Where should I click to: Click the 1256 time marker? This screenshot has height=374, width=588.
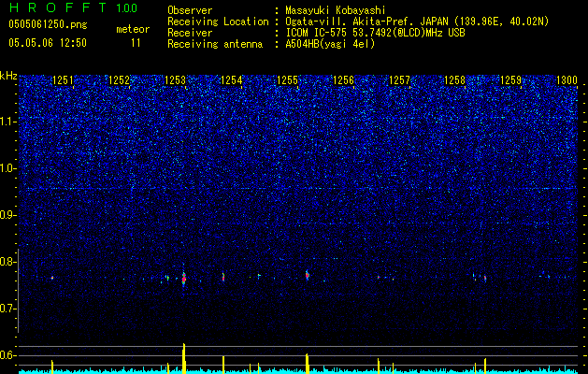pyautogui.click(x=343, y=80)
